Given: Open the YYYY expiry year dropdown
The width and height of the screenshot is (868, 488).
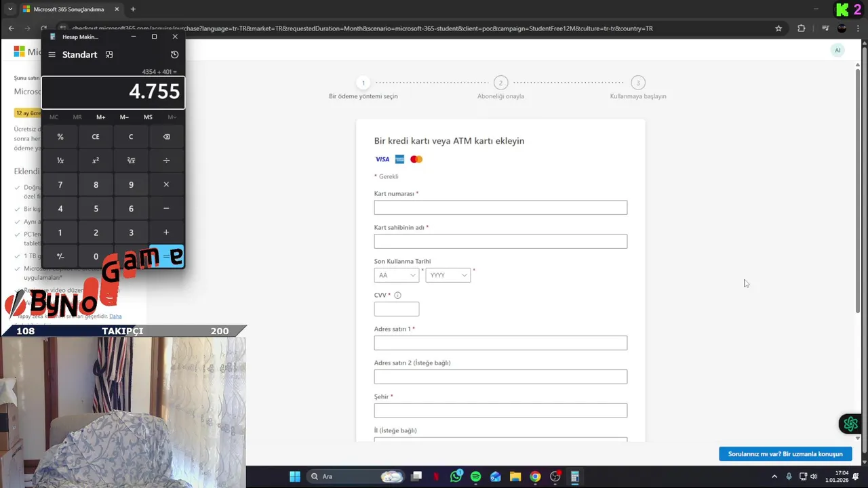Looking at the screenshot, I should (448, 275).
